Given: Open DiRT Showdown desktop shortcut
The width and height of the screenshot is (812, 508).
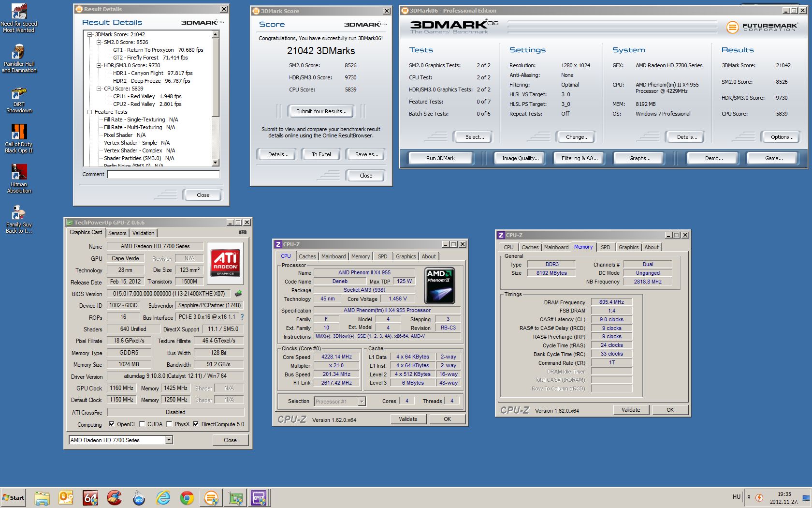Looking at the screenshot, I should [x=19, y=99].
